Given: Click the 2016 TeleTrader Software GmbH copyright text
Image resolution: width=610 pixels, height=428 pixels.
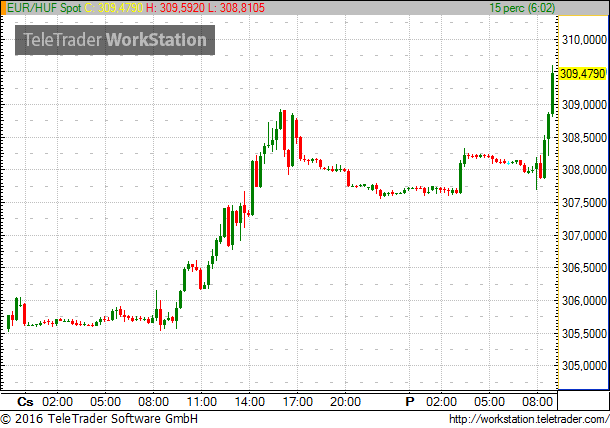Looking at the screenshot, I should click(x=99, y=419).
